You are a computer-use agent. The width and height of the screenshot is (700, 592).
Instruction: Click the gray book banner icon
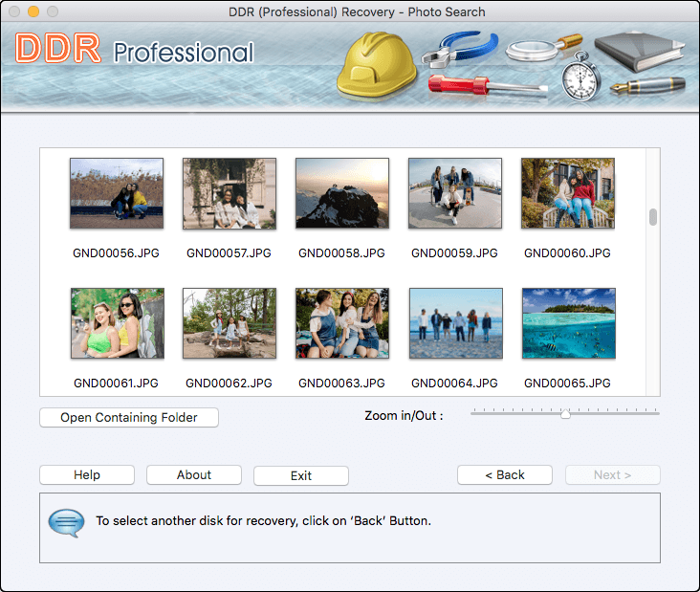(x=640, y=52)
